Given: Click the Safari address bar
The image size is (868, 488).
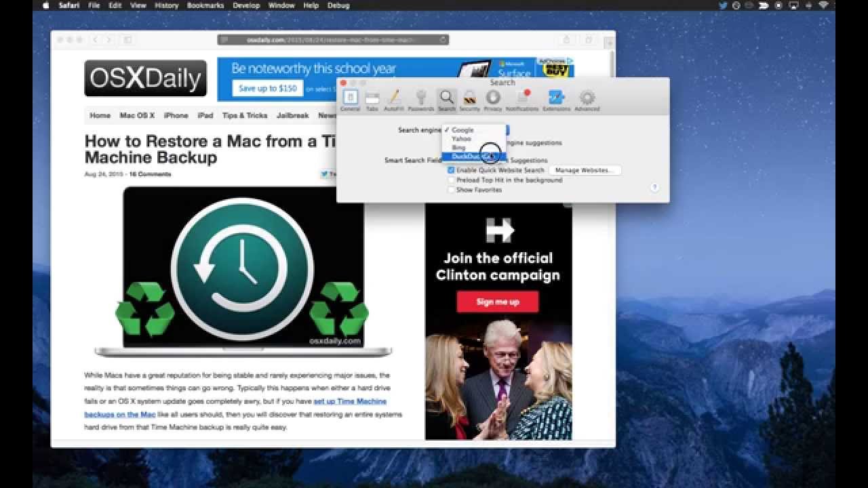Looking at the screenshot, I should coord(333,40).
